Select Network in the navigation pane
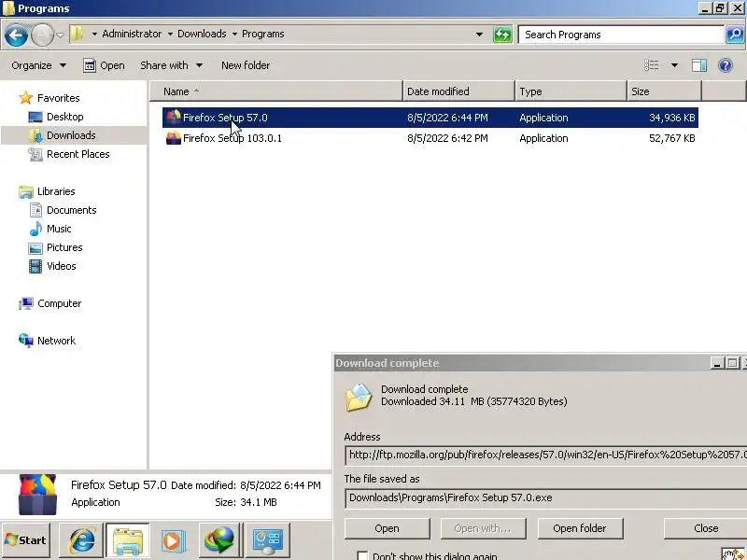Screen dimensions: 747x560 47,341
